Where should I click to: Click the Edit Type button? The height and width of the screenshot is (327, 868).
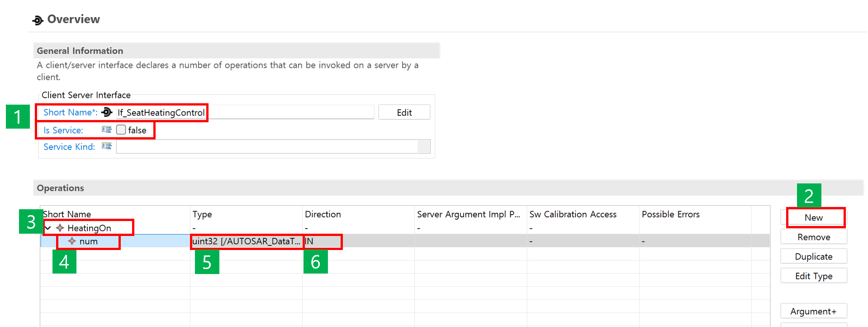(813, 276)
